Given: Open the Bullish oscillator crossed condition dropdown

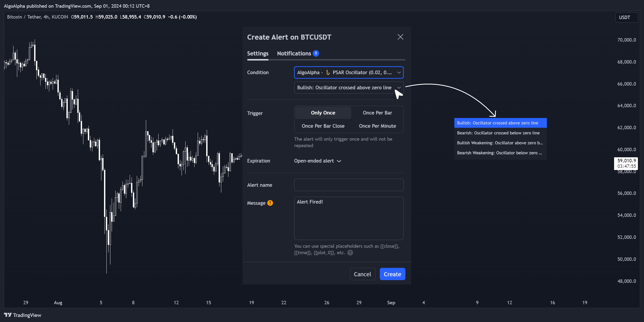Looking at the screenshot, I should (x=349, y=87).
